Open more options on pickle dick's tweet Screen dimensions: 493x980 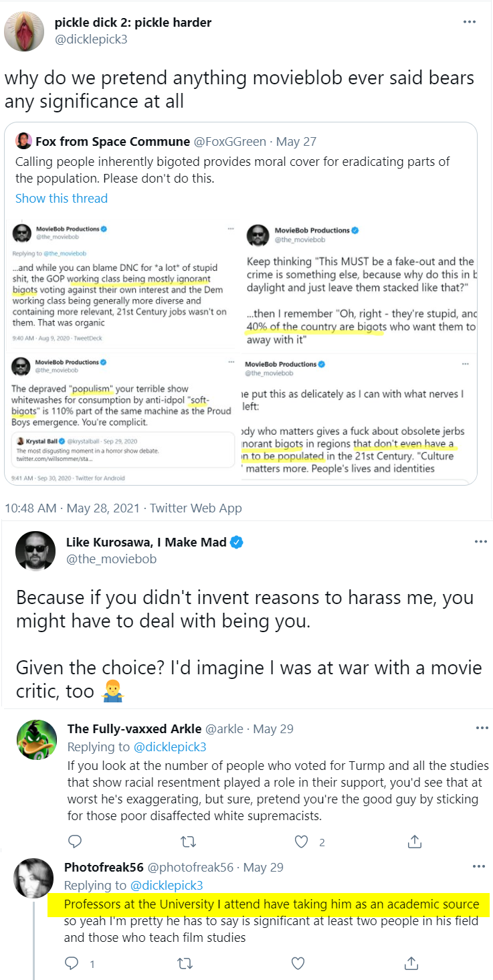point(470,22)
